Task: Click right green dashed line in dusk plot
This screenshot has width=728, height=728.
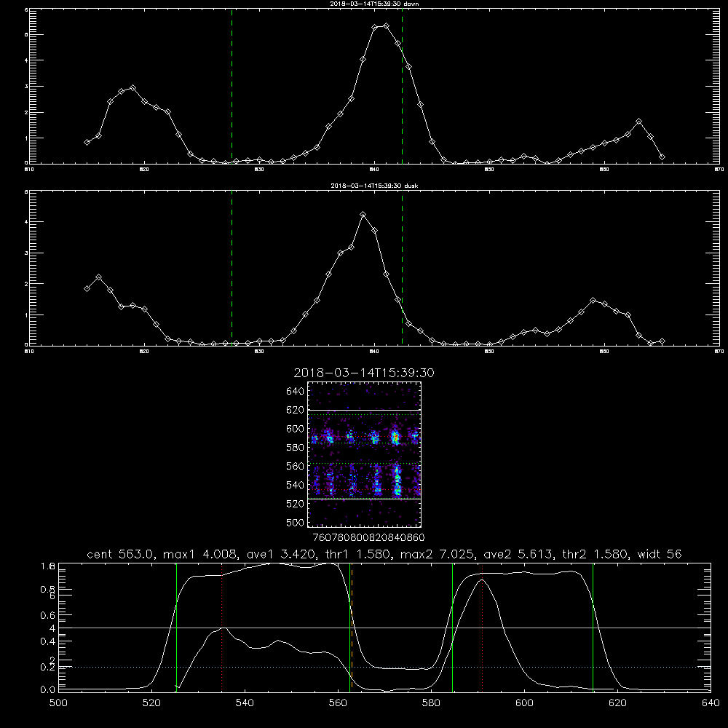Action: coord(402,269)
